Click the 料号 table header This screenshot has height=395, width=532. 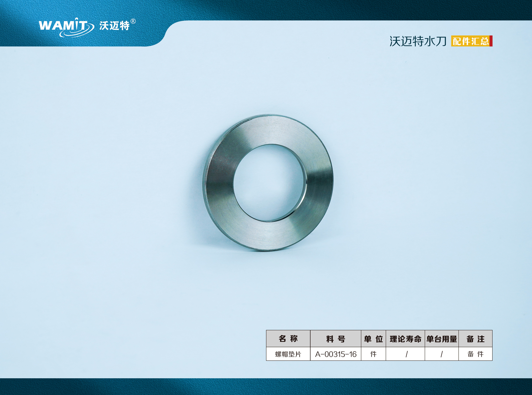(336, 339)
